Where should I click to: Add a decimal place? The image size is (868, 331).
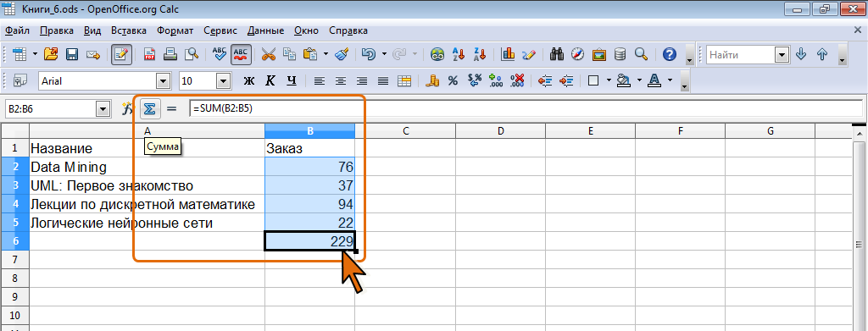point(496,80)
